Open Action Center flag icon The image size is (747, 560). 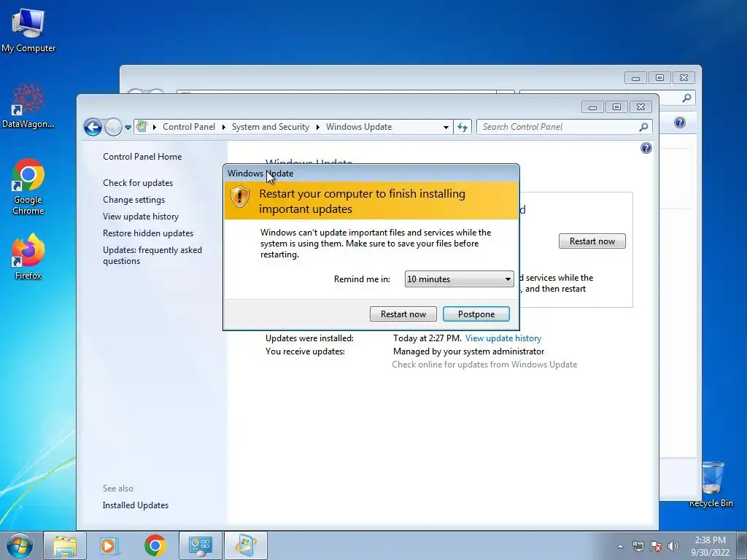point(656,547)
